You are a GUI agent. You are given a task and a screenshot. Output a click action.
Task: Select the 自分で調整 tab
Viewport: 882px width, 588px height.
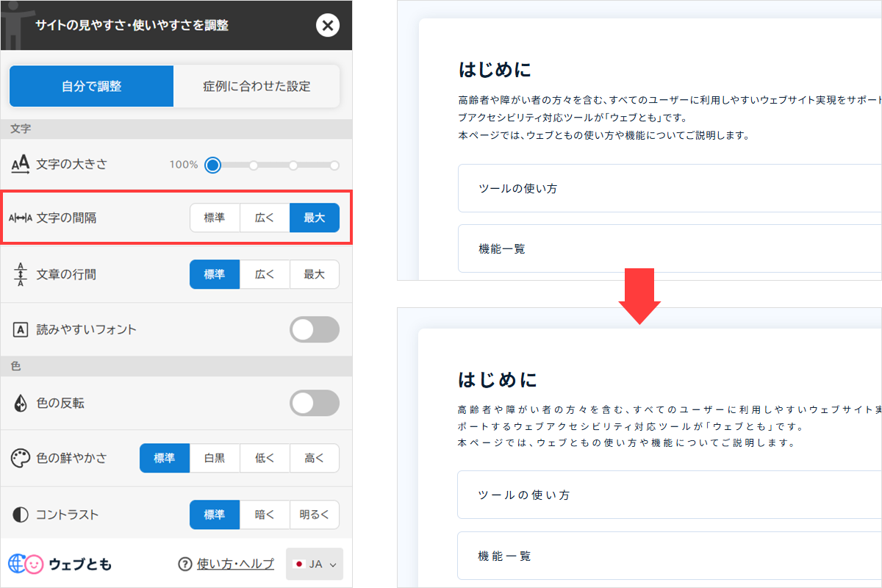click(x=91, y=86)
